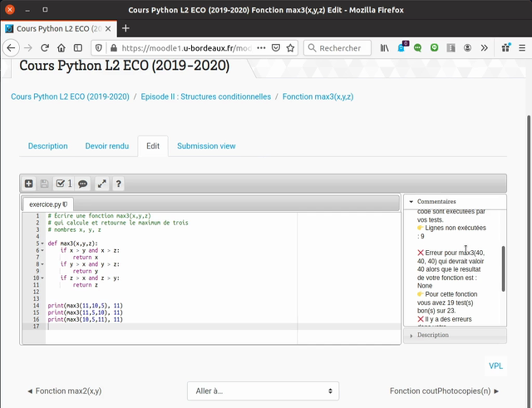Click the evaluate checkmark icon
Image resolution: width=532 pixels, height=408 pixels.
[x=63, y=184]
